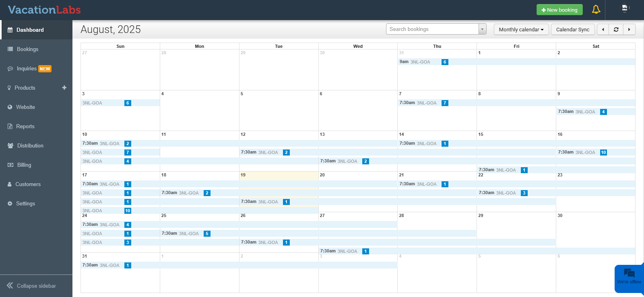Click the VacationLabs logo
The height and width of the screenshot is (297, 644).
coord(44,10)
